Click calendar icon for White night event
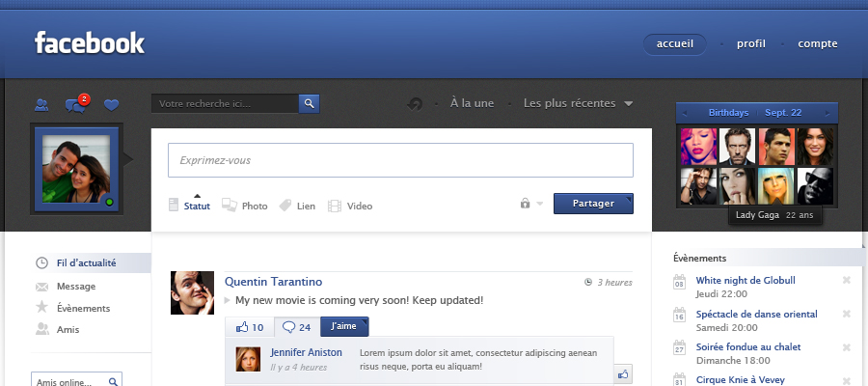Screen dimensions: 868x386 [x=679, y=282]
